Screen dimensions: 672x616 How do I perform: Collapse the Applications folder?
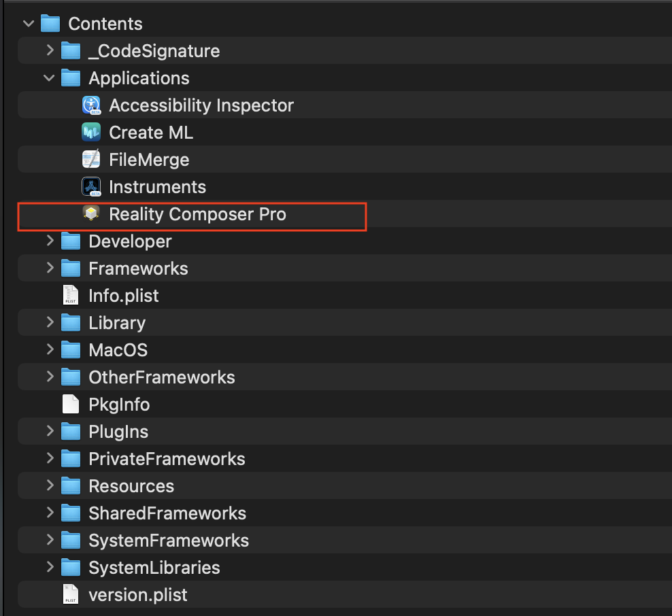(x=48, y=78)
